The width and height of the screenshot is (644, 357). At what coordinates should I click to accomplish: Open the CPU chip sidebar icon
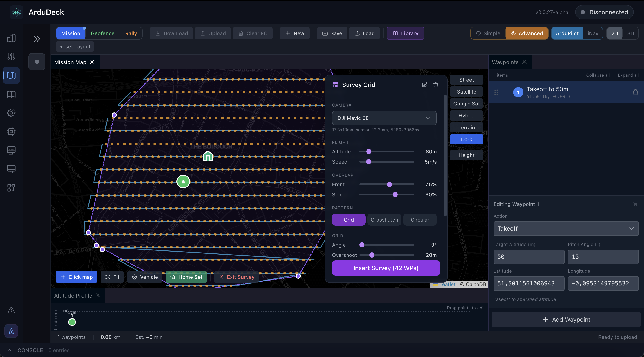click(11, 131)
